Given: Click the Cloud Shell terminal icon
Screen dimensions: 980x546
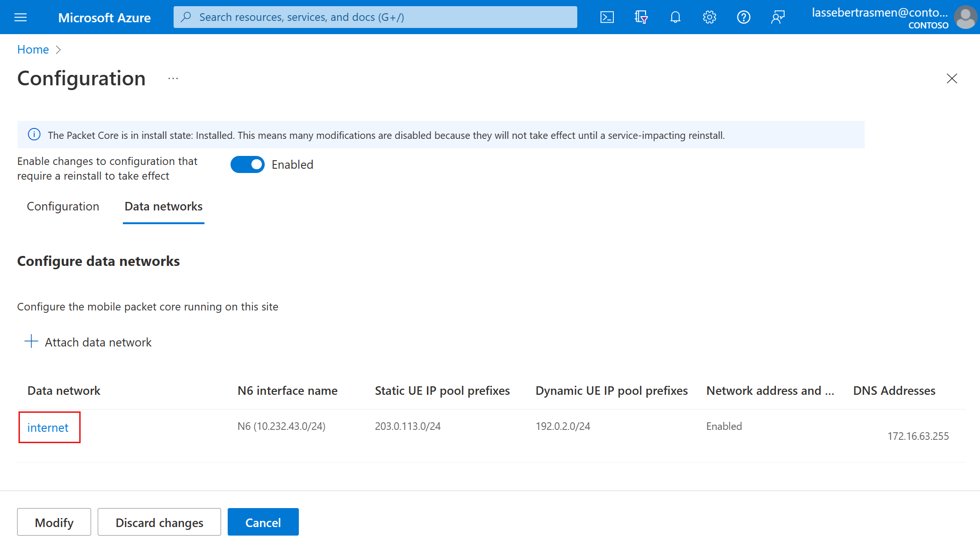Looking at the screenshot, I should click(x=606, y=17).
